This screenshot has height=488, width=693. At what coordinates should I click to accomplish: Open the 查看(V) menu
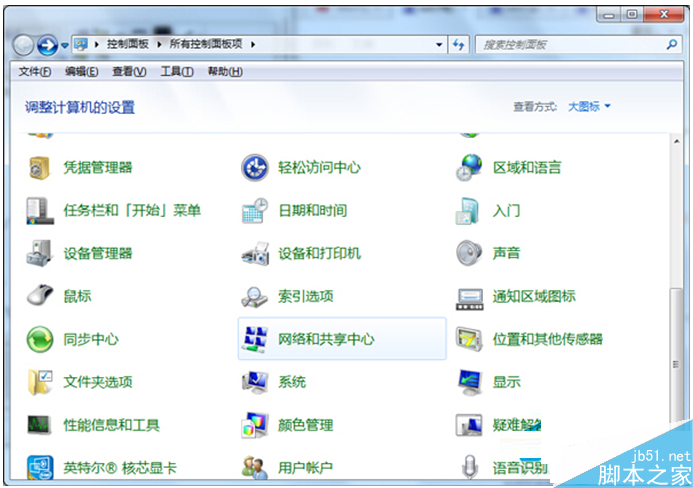click(129, 71)
